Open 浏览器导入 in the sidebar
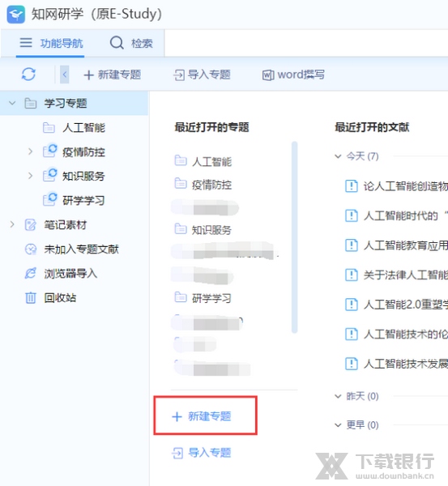Viewport: 448px width, 486px height. click(x=70, y=274)
